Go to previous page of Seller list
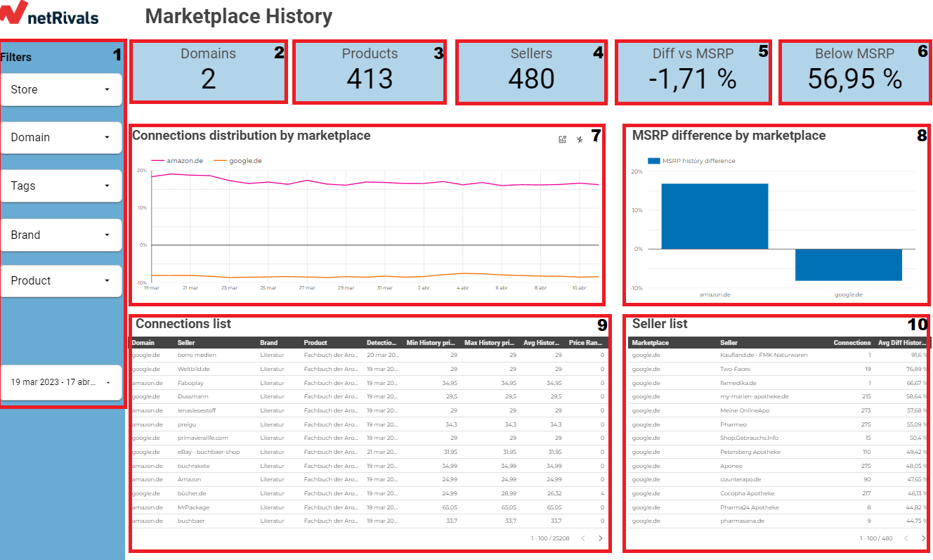The width and height of the screenshot is (933, 560). pyautogui.click(x=906, y=538)
